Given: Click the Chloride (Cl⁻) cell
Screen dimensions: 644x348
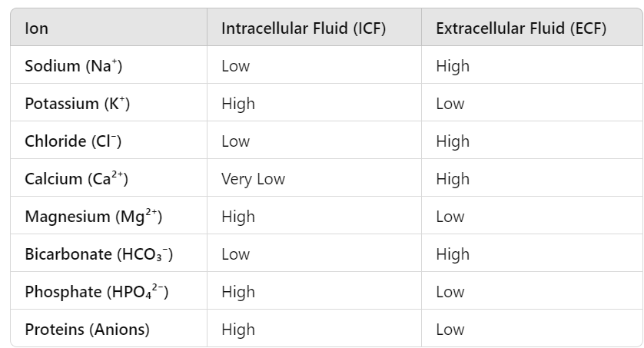Looking at the screenshot, I should click(73, 141).
